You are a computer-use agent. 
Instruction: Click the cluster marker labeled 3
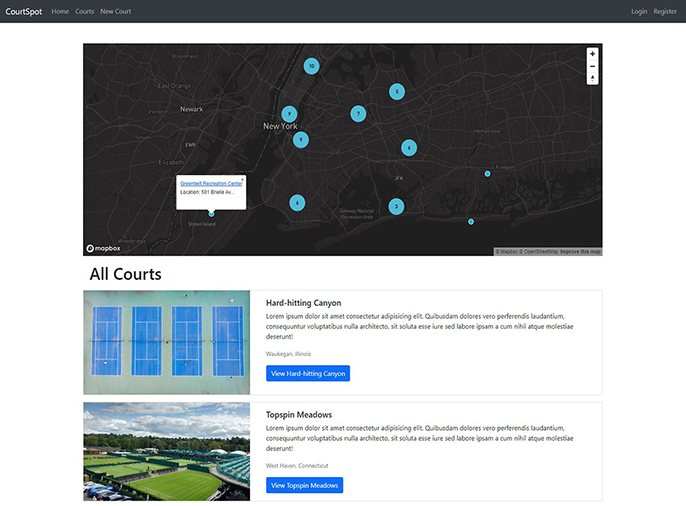click(396, 206)
